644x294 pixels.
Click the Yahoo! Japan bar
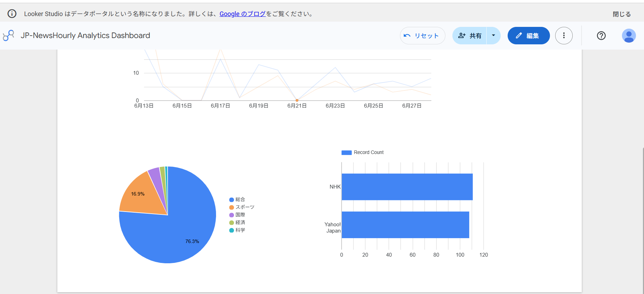pyautogui.click(x=405, y=225)
